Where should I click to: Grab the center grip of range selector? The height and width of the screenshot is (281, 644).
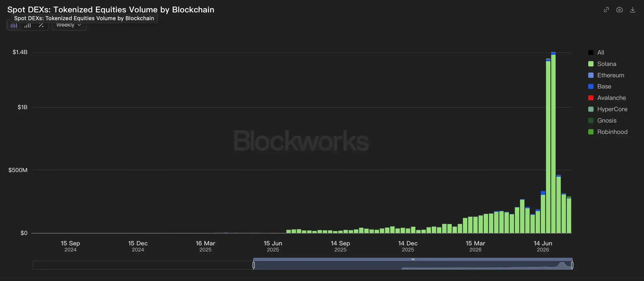tap(413, 259)
